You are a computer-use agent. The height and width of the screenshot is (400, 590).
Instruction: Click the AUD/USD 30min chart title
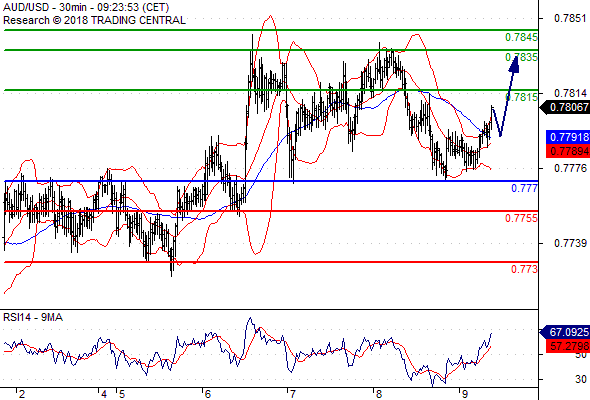click(x=86, y=7)
